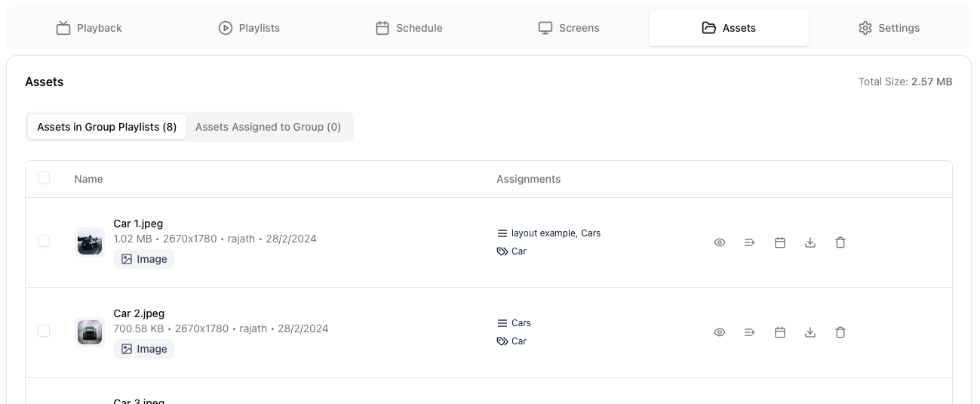Image resolution: width=980 pixels, height=404 pixels.
Task: Open schedule calendar for Car 1.jpeg
Action: pyautogui.click(x=780, y=242)
